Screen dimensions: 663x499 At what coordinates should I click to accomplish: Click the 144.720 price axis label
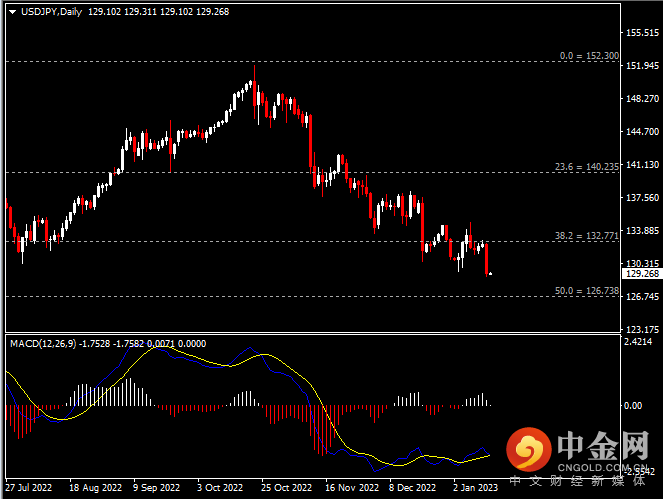[x=640, y=132]
